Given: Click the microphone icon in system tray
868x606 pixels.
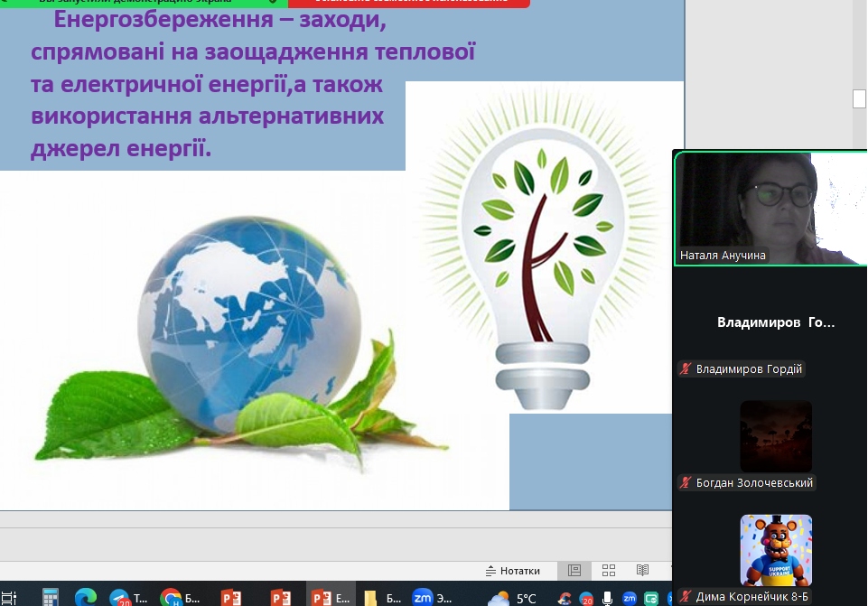Looking at the screenshot, I should pos(607,598).
